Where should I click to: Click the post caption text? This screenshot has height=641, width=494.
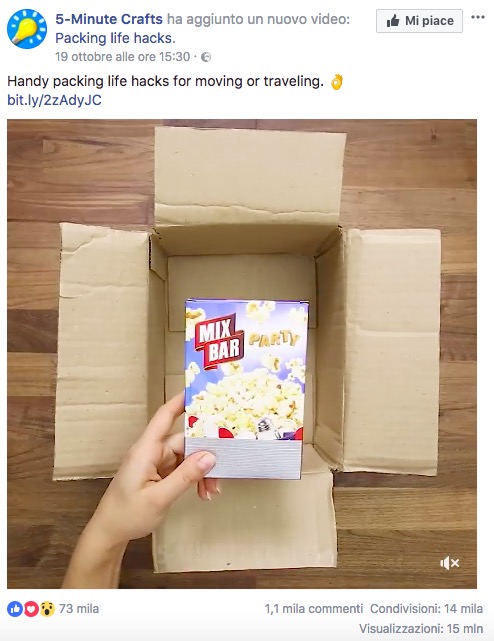[x=165, y=81]
